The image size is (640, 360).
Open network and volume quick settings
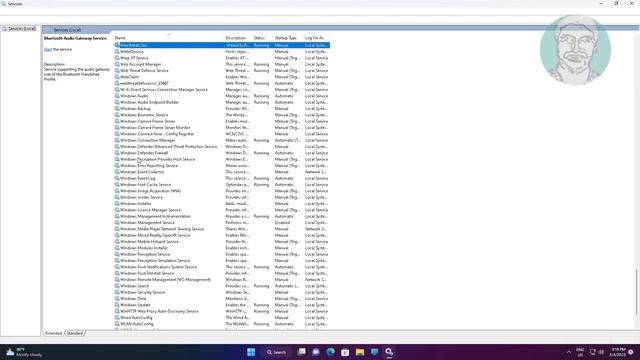point(597,352)
